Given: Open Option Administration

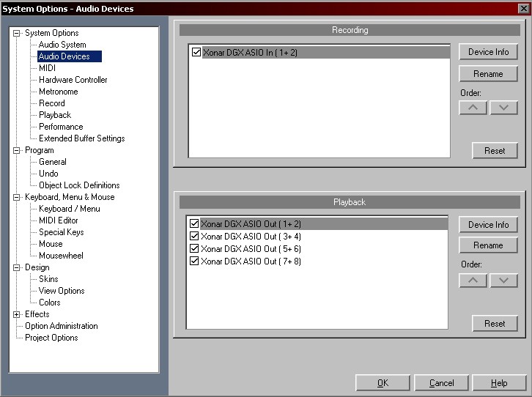Looking at the screenshot, I should coord(62,326).
